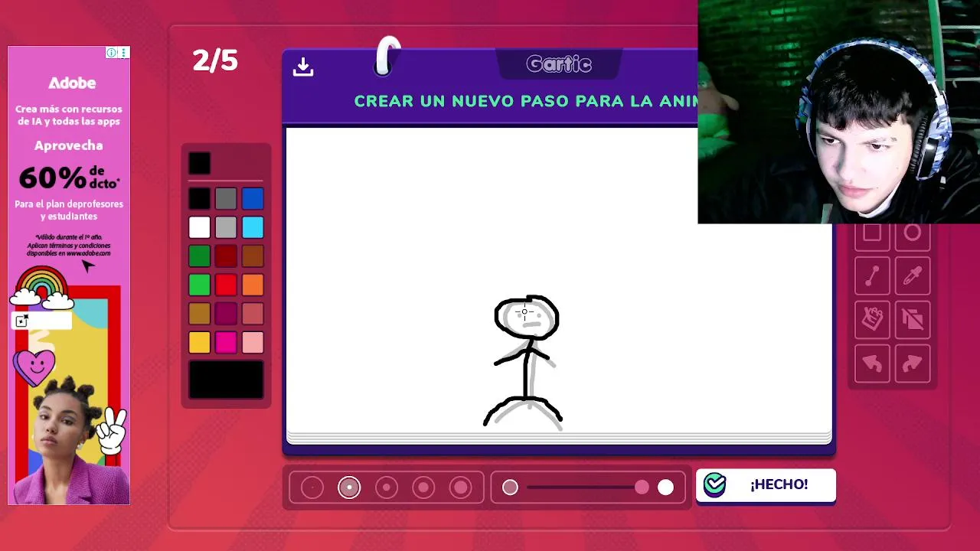Choose the bright red palette color

click(x=226, y=285)
